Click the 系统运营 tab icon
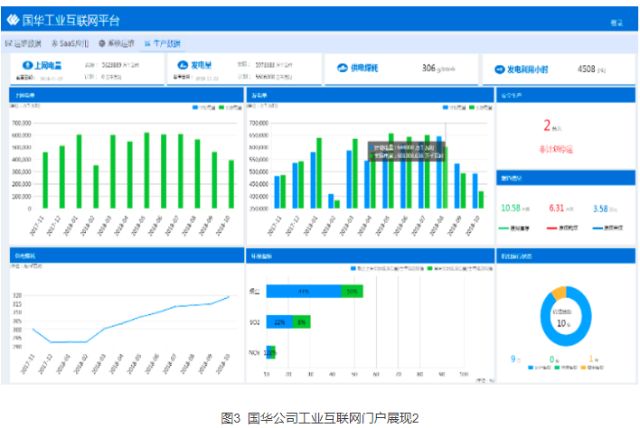 pyautogui.click(x=102, y=44)
